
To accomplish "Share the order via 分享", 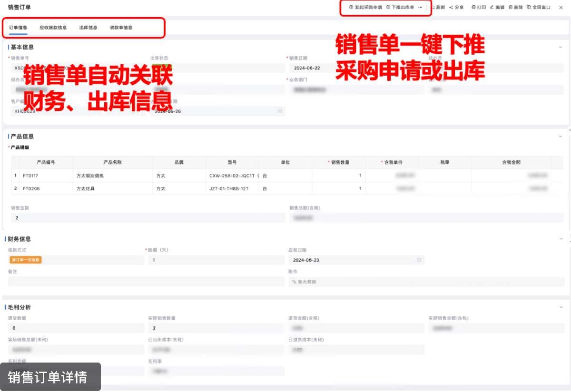I will [x=456, y=8].
